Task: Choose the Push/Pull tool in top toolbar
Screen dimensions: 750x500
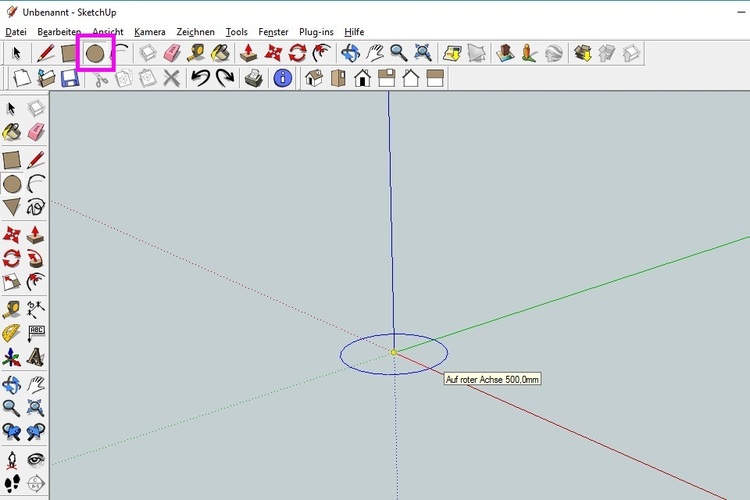Action: point(248,53)
